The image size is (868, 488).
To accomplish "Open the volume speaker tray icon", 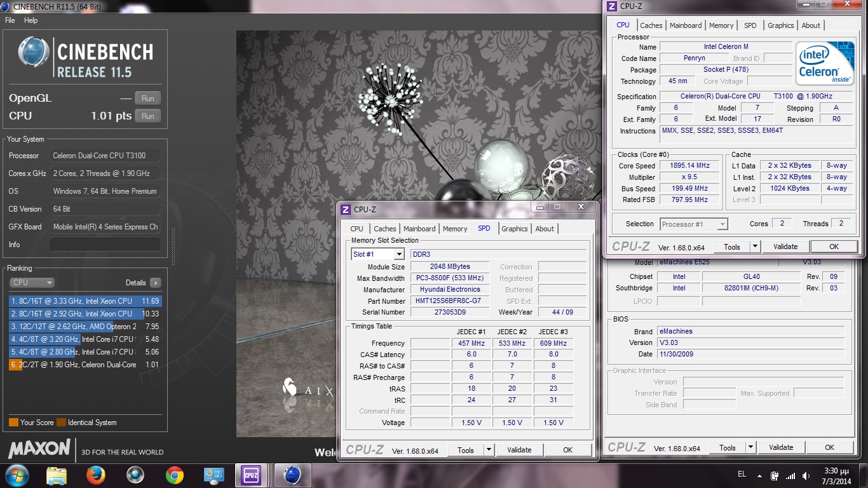I will (x=806, y=475).
